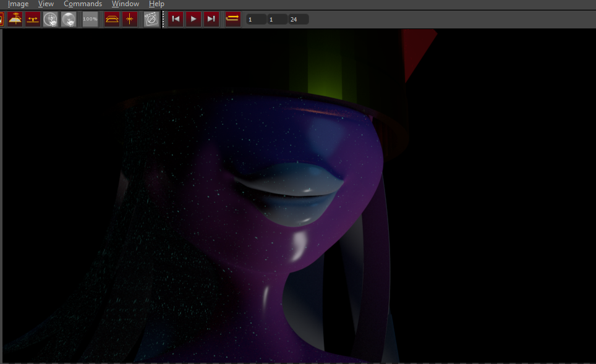Open the Commands menu
Viewport: 596px width, 364px height.
pos(83,4)
